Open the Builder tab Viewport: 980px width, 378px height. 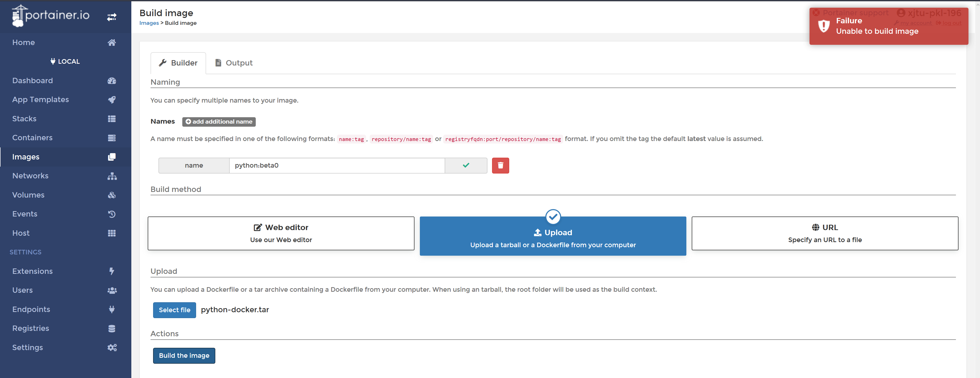click(178, 63)
